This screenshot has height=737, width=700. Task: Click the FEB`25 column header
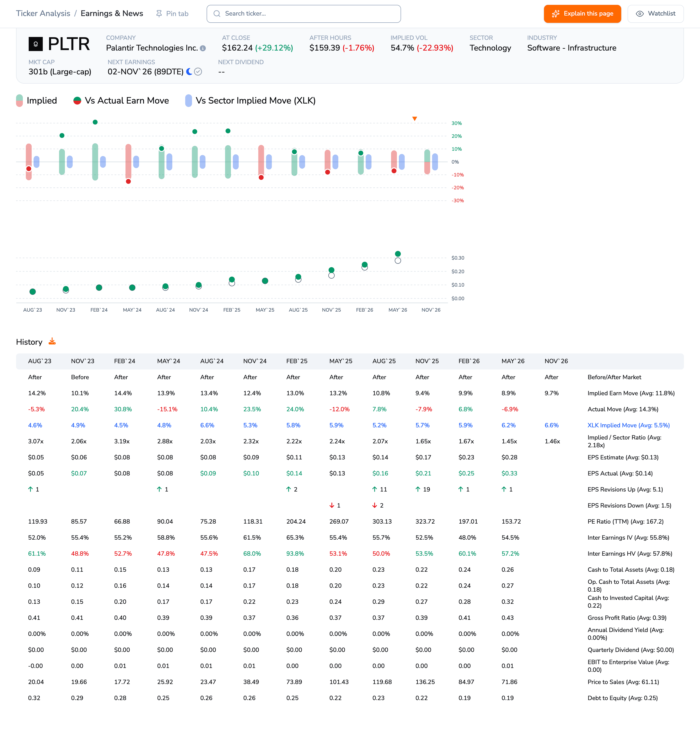[297, 361]
